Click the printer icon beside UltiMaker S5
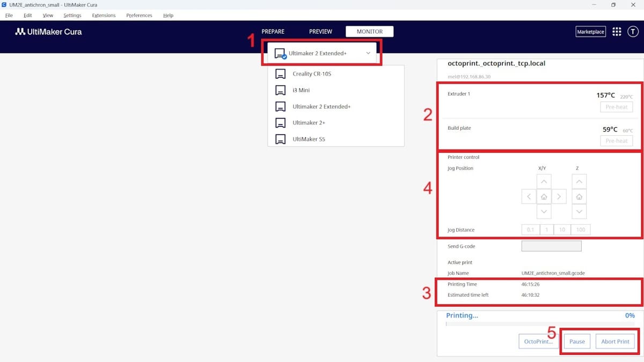The image size is (644, 362). click(280, 139)
